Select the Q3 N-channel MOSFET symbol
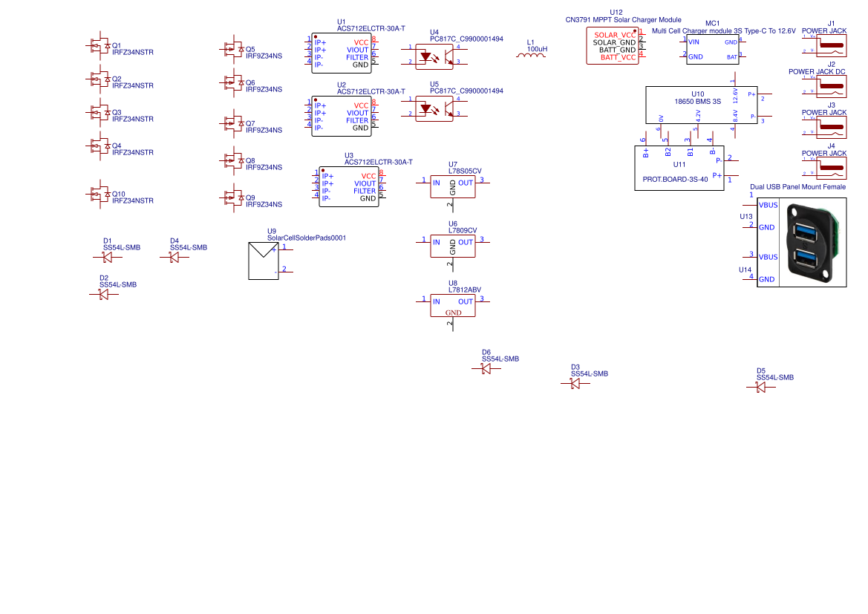 98,112
